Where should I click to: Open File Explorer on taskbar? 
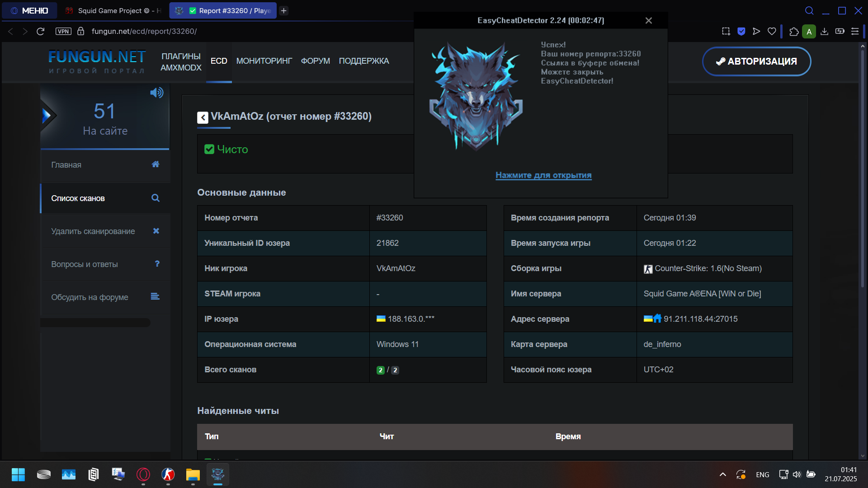click(x=193, y=474)
